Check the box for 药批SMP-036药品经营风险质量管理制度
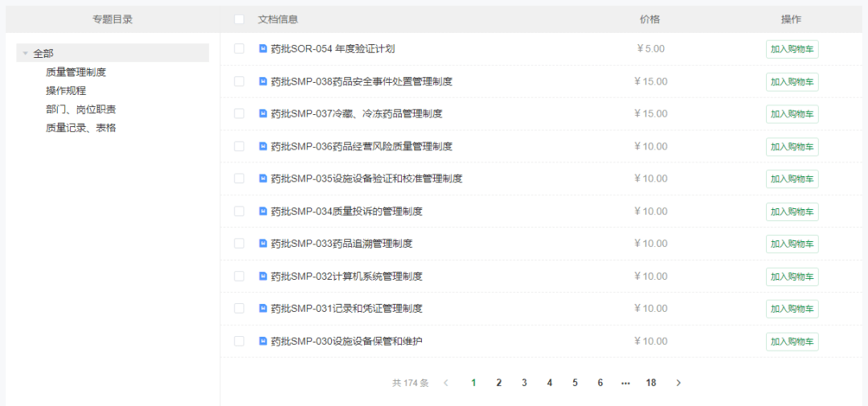The width and height of the screenshot is (868, 406). [240, 146]
